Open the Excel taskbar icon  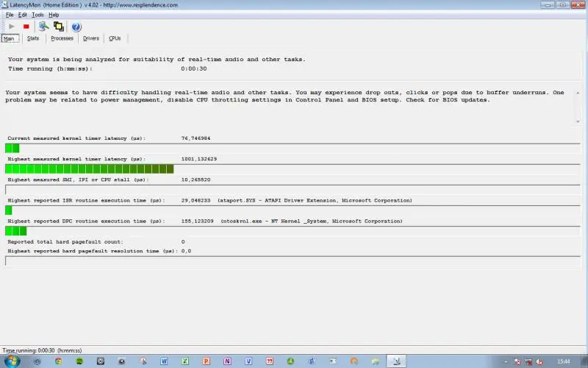[185, 361]
